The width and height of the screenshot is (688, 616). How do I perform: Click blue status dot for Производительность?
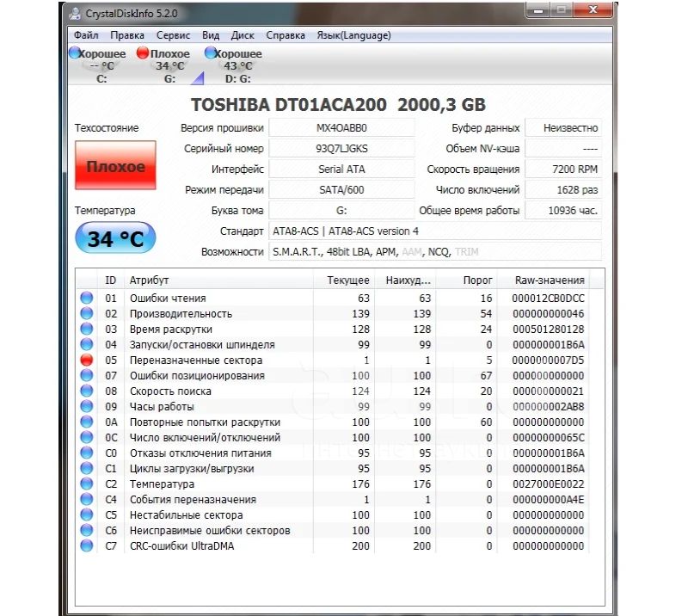tap(87, 313)
